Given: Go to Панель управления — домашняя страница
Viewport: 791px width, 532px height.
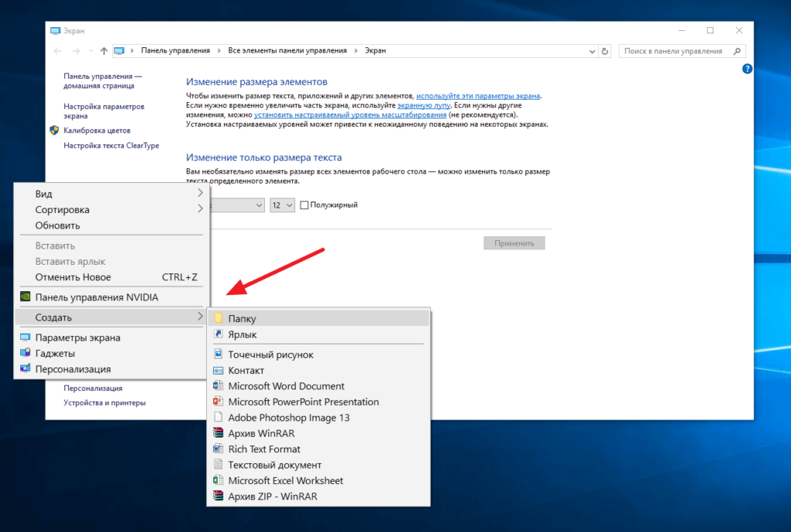Looking at the screenshot, I should (103, 80).
